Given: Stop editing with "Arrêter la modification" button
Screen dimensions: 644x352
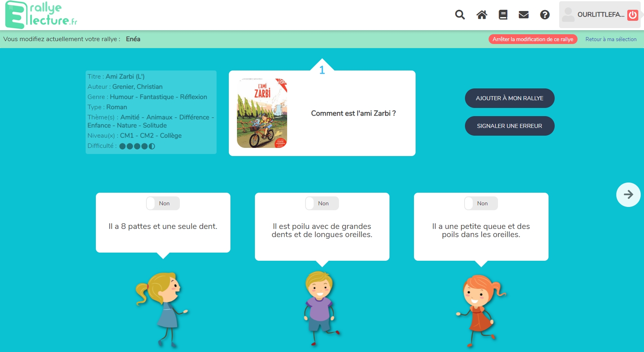Looking at the screenshot, I should 533,39.
